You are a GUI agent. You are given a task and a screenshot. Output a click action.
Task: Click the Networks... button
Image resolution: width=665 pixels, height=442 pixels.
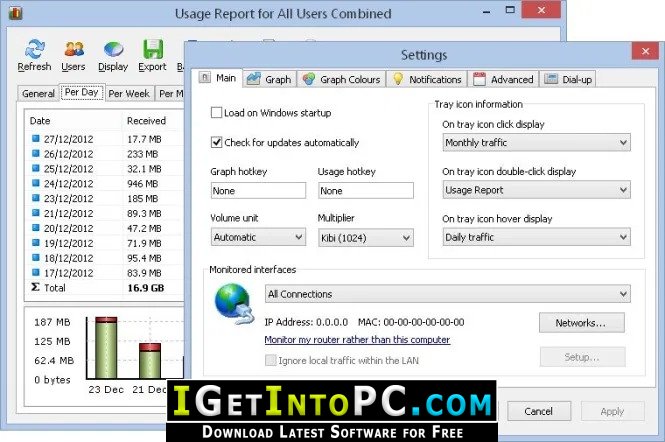point(581,323)
